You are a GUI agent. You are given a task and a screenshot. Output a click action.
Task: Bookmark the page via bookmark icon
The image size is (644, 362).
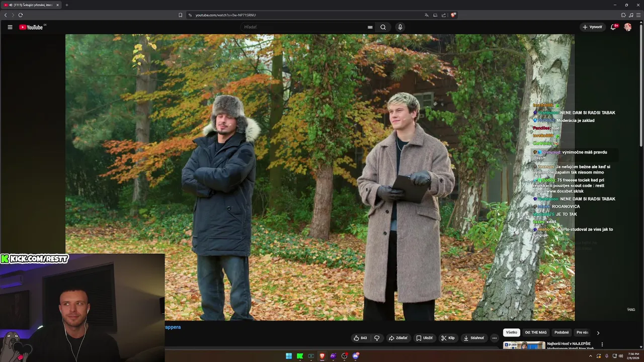tap(180, 15)
